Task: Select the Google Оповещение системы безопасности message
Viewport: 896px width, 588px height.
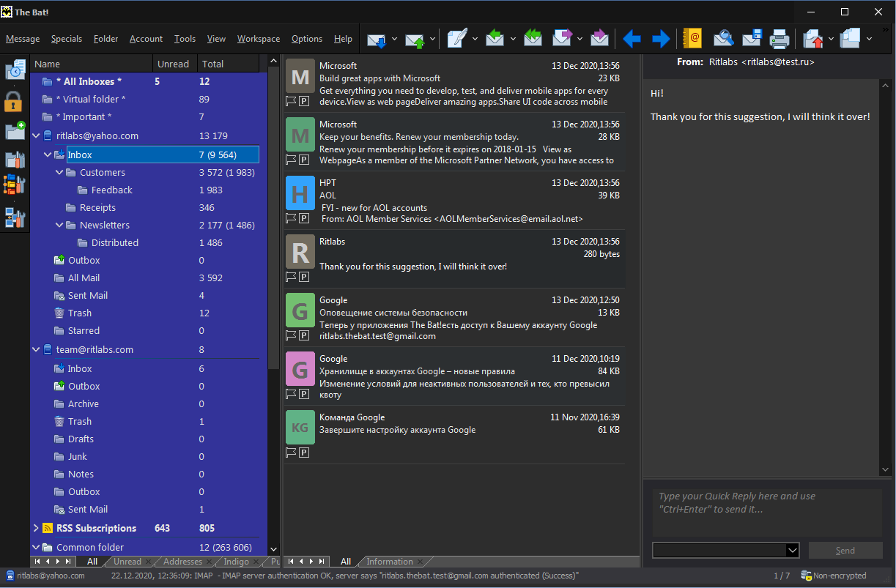Action: tap(454, 318)
